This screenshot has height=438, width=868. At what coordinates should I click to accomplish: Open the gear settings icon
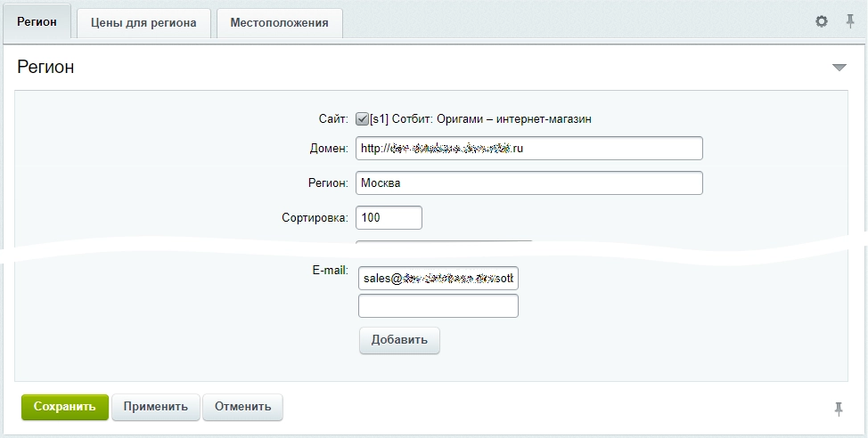coord(822,21)
